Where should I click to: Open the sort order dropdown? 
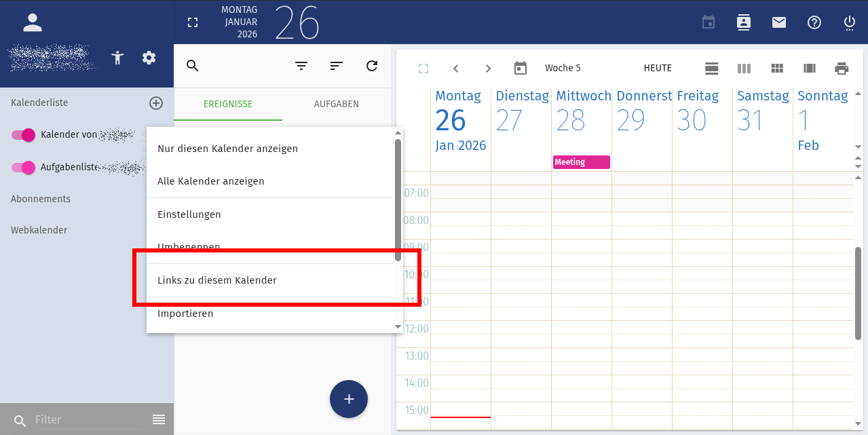pos(337,66)
